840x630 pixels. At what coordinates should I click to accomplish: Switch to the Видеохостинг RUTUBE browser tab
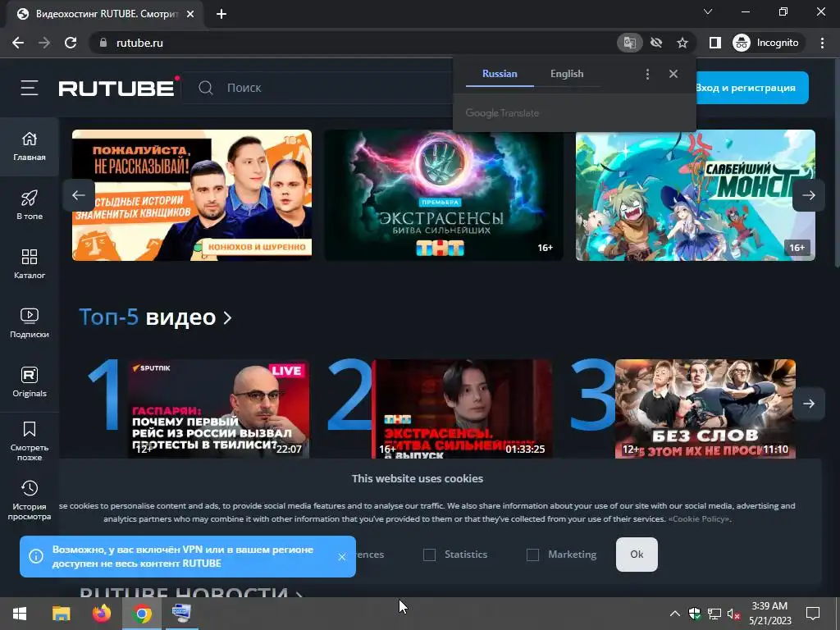pos(106,15)
